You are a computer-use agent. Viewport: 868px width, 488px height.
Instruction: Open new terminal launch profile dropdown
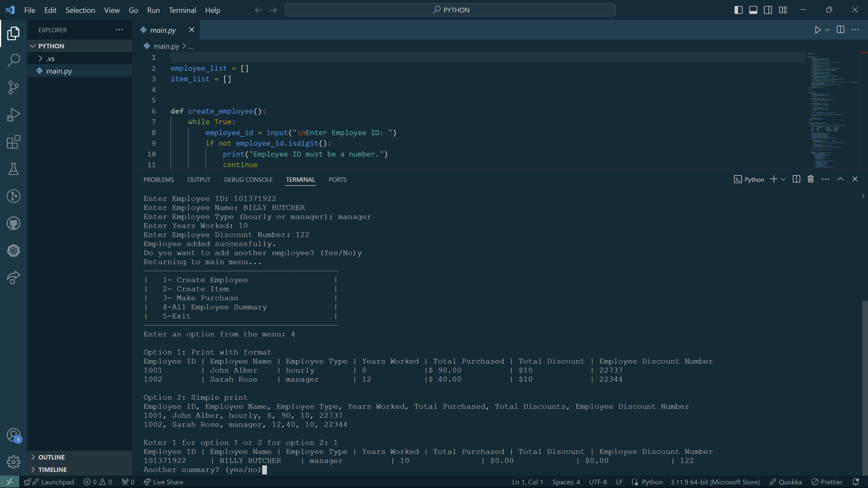(x=783, y=180)
